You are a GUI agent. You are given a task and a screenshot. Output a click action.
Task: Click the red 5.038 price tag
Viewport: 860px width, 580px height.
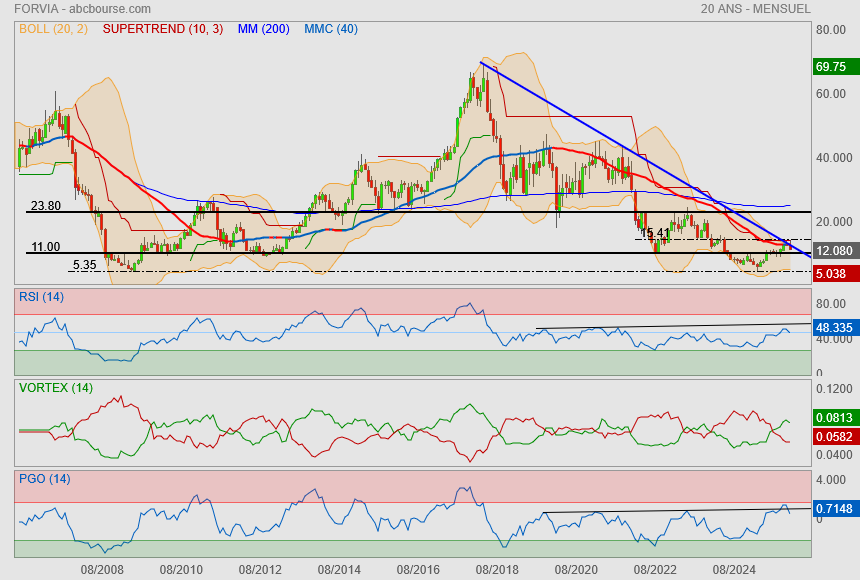pos(832,273)
